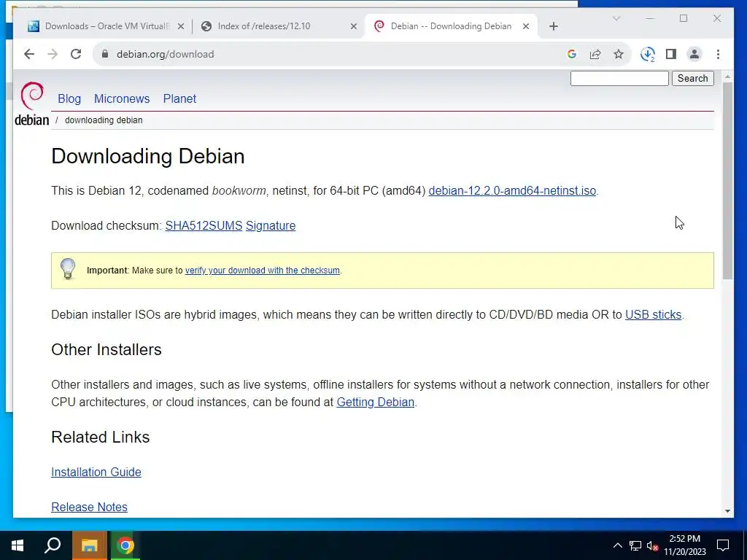Bookmark this page with star icon
Viewport: 747px width, 560px height.
619,54
